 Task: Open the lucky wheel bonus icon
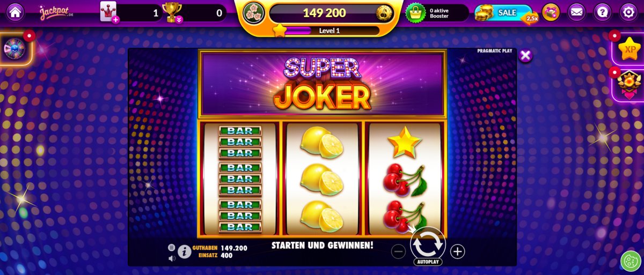[x=14, y=49]
